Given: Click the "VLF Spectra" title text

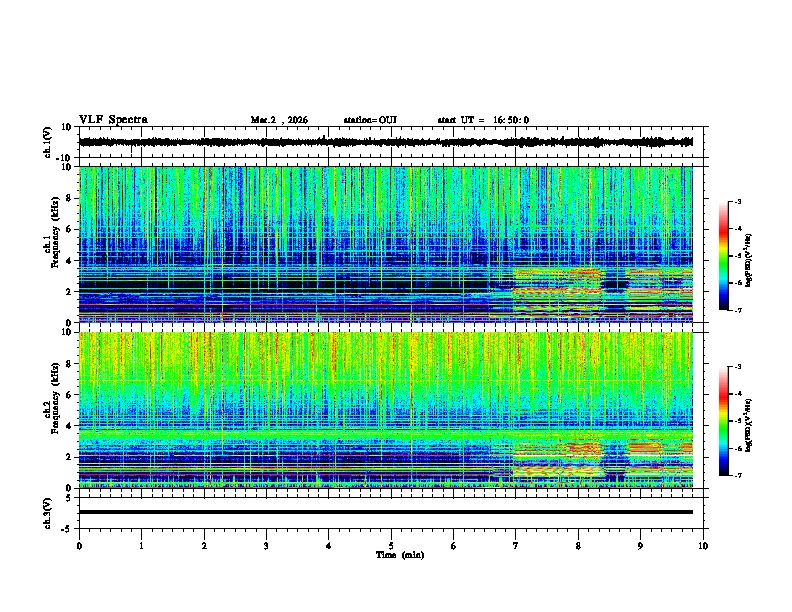Looking at the screenshot, I should click(113, 120).
